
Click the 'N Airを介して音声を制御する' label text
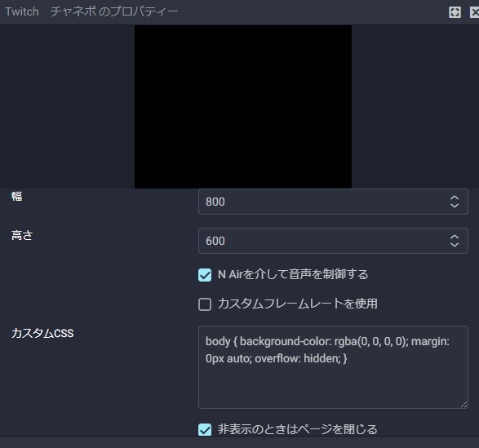(x=293, y=274)
